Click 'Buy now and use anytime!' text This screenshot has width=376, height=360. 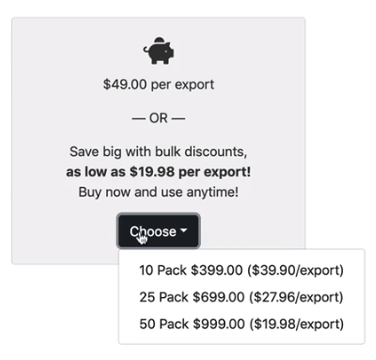(158, 192)
